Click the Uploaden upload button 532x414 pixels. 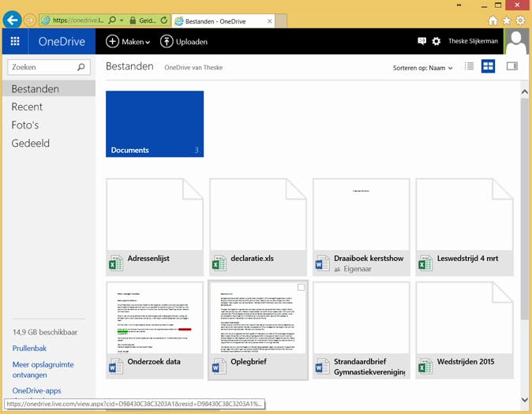pos(184,42)
